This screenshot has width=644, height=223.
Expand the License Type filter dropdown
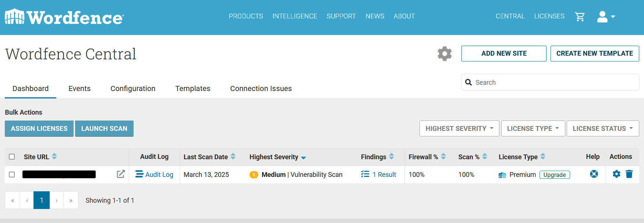533,129
